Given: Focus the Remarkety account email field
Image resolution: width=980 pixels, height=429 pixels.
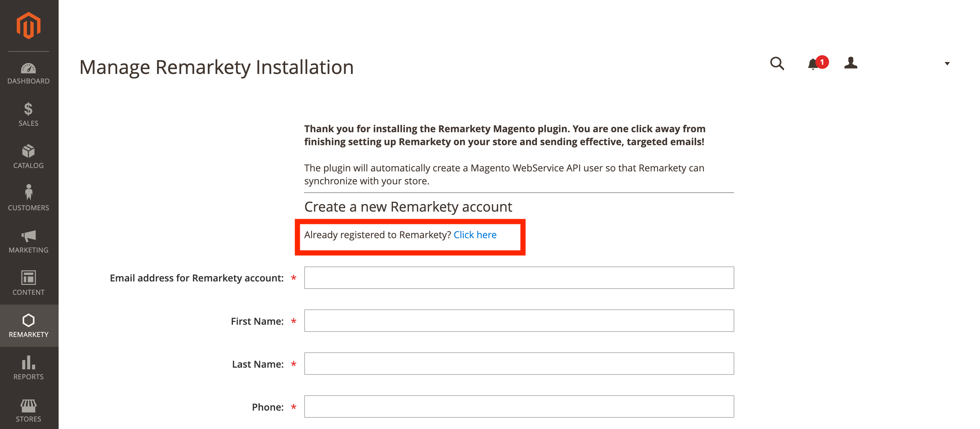Looking at the screenshot, I should 519,278.
